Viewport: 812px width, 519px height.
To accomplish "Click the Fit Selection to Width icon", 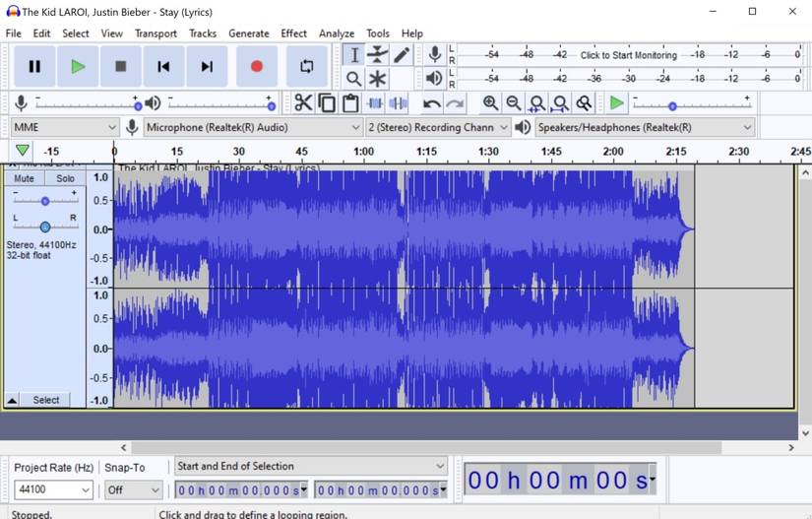I will pos(537,103).
